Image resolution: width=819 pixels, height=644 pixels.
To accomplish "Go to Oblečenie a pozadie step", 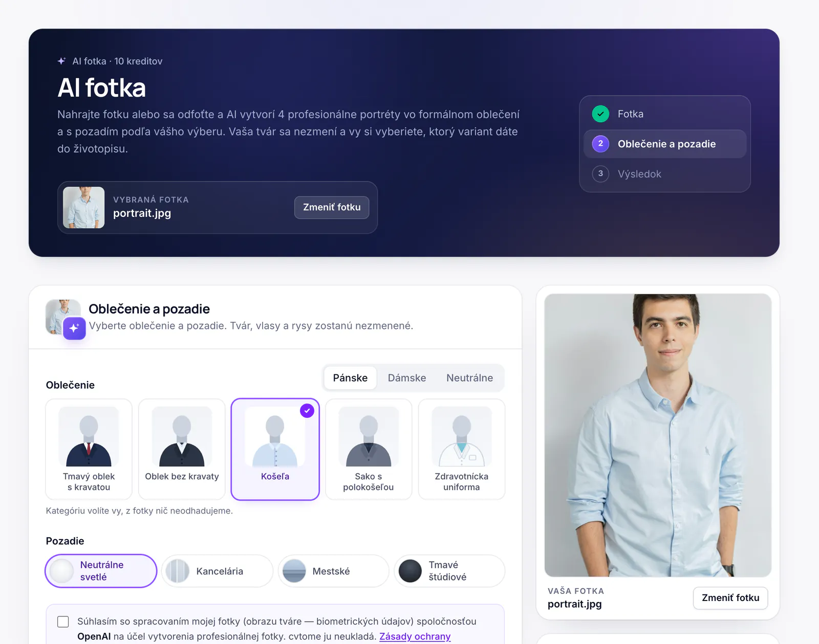I will (x=665, y=144).
